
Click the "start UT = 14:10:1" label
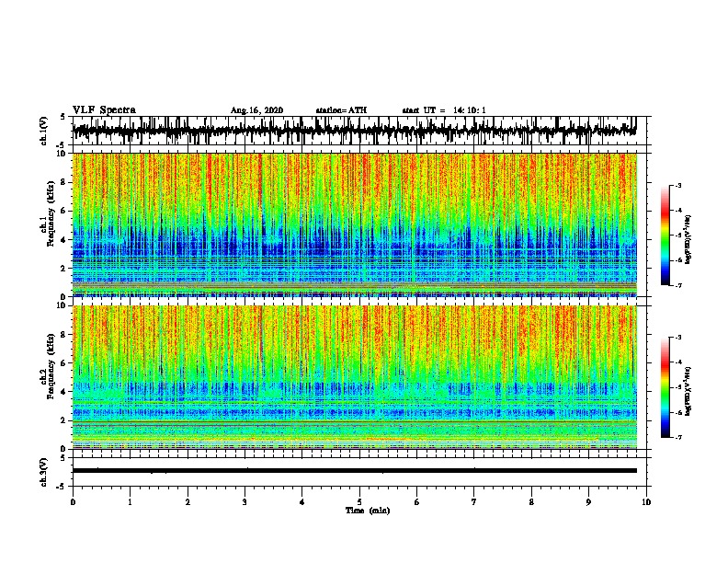pos(444,110)
